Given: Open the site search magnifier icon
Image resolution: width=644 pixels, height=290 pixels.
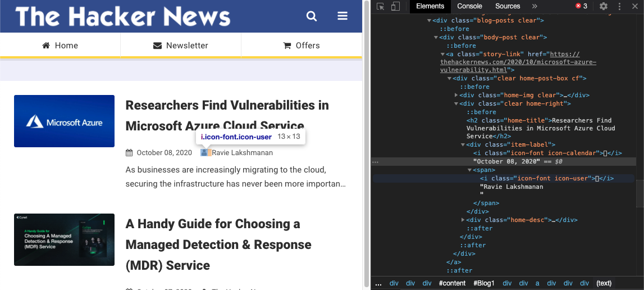Looking at the screenshot, I should pyautogui.click(x=312, y=16).
